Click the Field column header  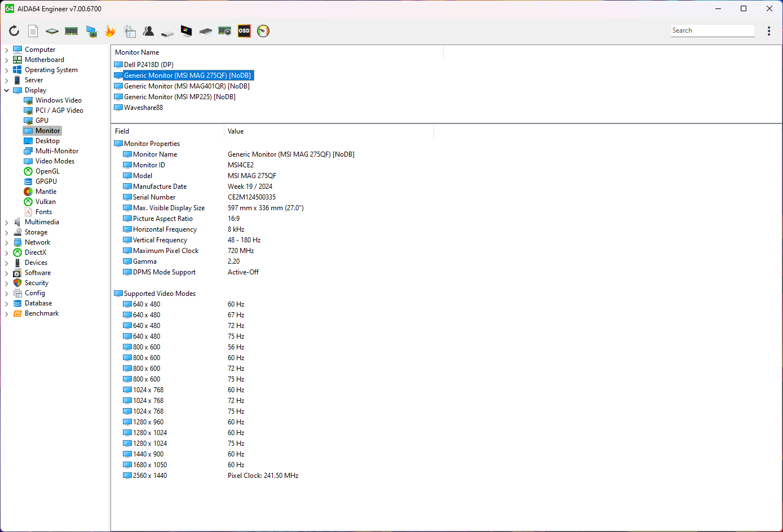(x=167, y=131)
